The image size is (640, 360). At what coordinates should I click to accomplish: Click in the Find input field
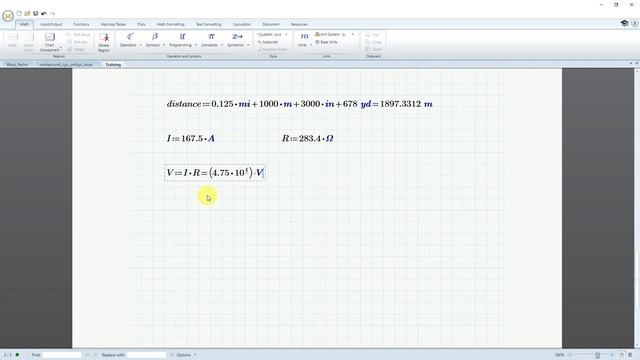pyautogui.click(x=62, y=355)
